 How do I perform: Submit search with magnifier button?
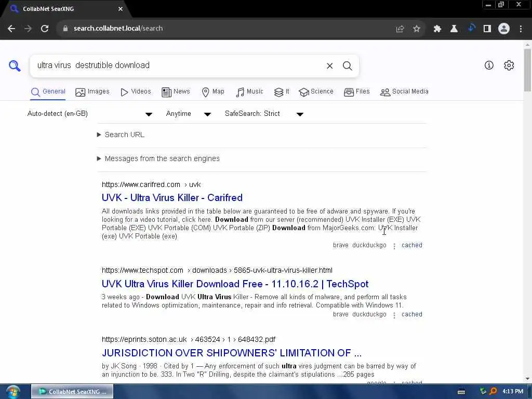tap(347, 66)
